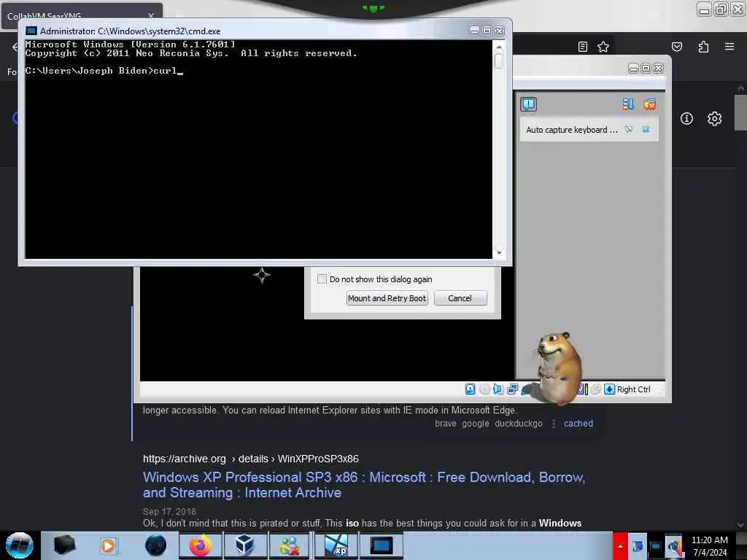Click the archive.org result URL
Screen dimensions: 747x560
click(x=251, y=459)
